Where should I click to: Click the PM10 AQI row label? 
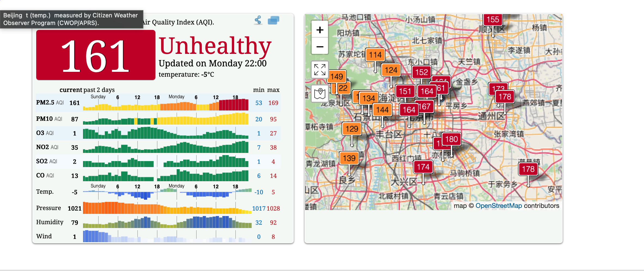click(49, 119)
